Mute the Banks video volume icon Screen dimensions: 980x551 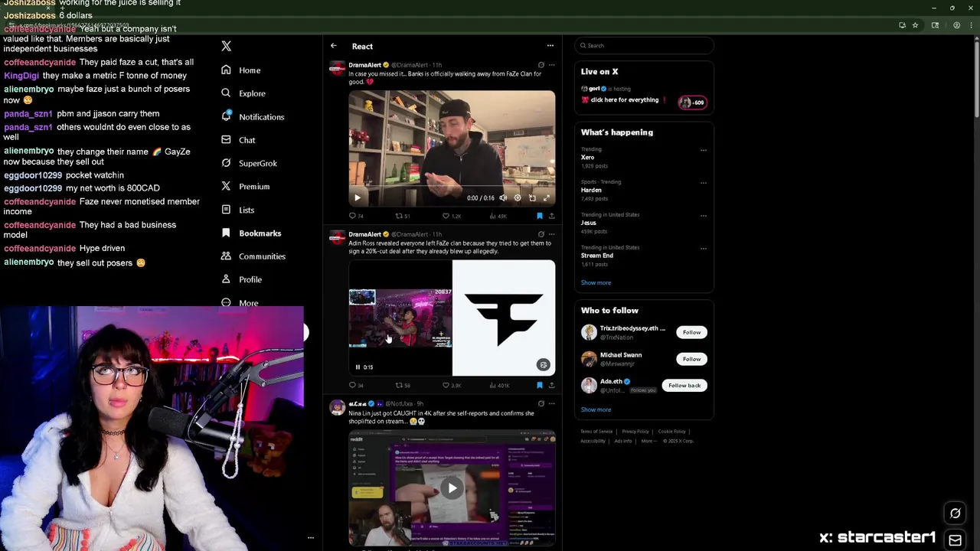pyautogui.click(x=503, y=198)
